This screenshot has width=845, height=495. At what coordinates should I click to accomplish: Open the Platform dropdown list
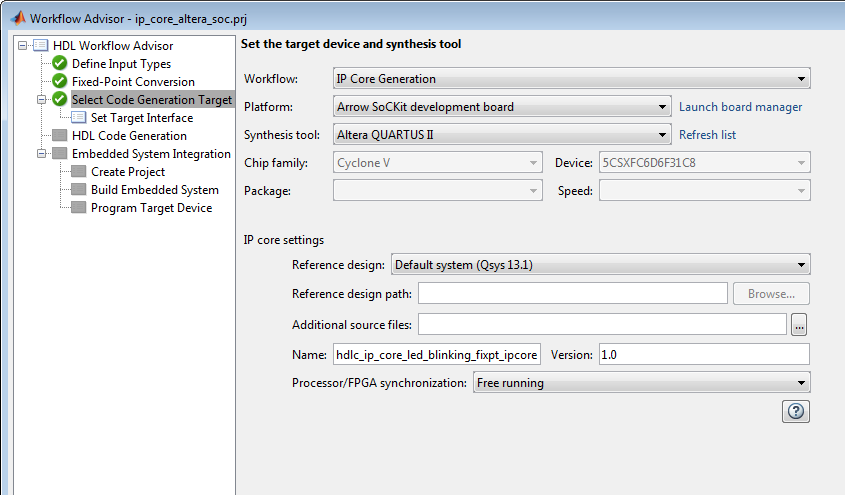[501, 107]
